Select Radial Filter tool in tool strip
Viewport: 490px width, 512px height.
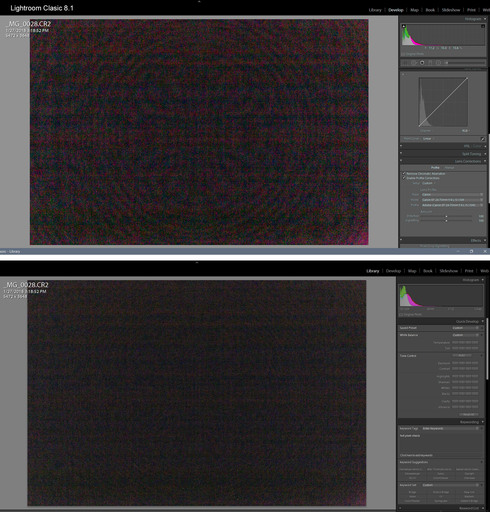pyautogui.click(x=438, y=63)
